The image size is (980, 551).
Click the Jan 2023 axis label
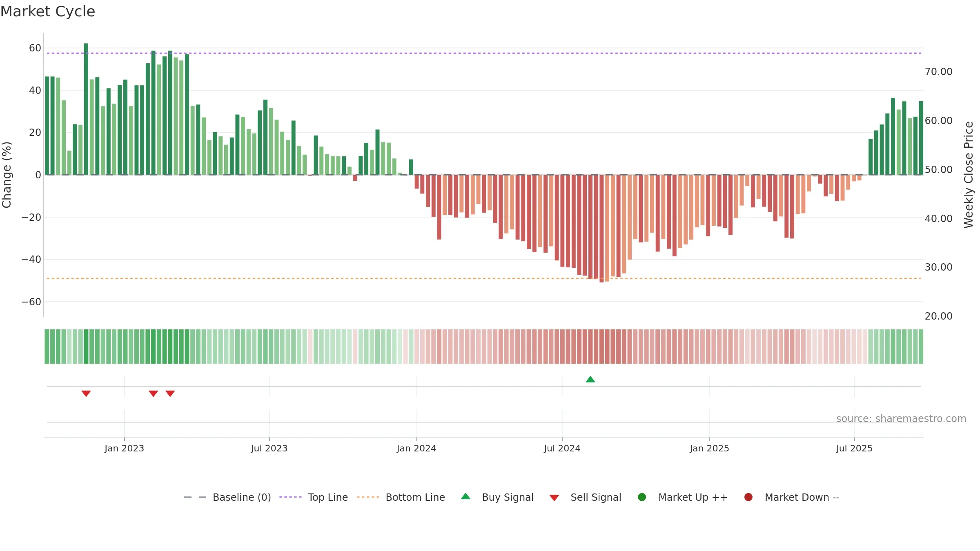coord(124,449)
